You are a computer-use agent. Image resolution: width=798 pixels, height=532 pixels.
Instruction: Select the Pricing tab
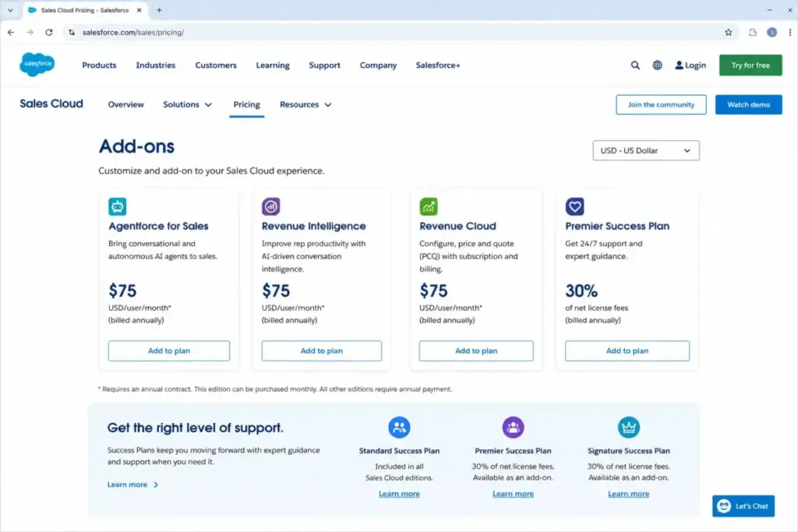[247, 104]
